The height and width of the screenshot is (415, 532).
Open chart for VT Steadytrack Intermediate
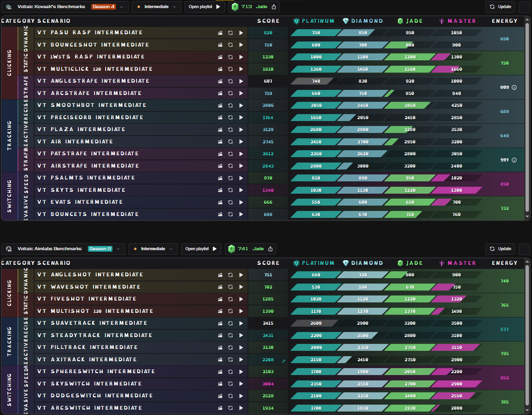pos(220,335)
